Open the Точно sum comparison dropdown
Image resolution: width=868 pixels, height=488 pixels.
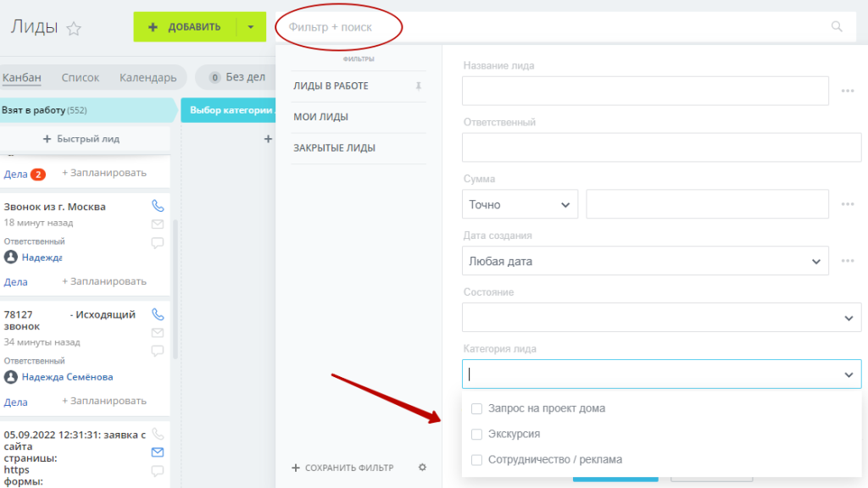(x=520, y=204)
